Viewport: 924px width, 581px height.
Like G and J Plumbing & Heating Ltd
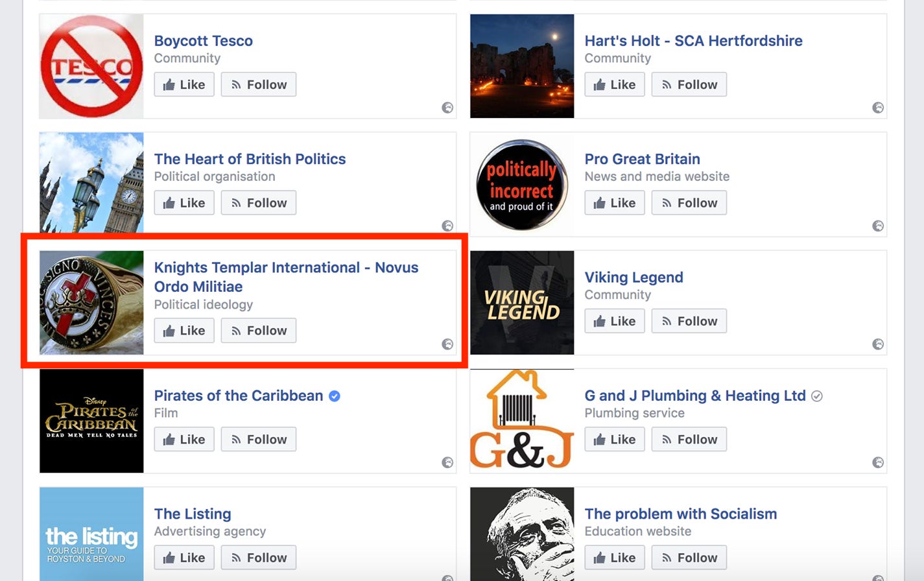(615, 440)
